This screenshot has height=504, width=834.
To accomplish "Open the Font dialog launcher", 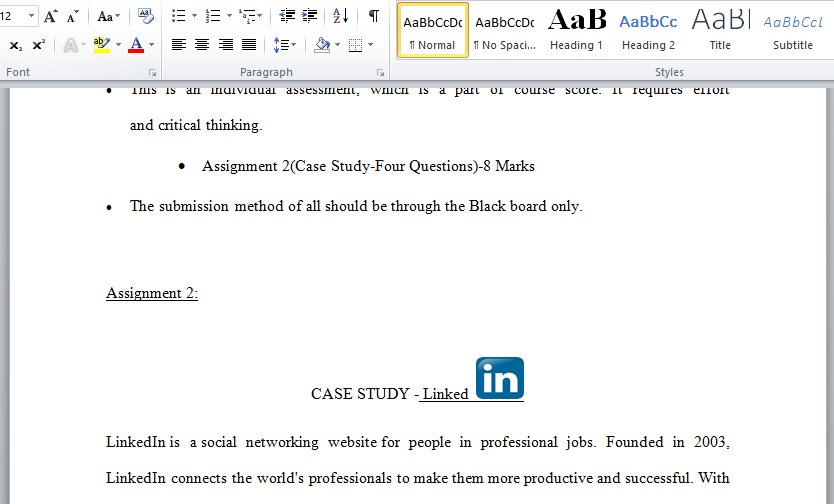I will [153, 72].
